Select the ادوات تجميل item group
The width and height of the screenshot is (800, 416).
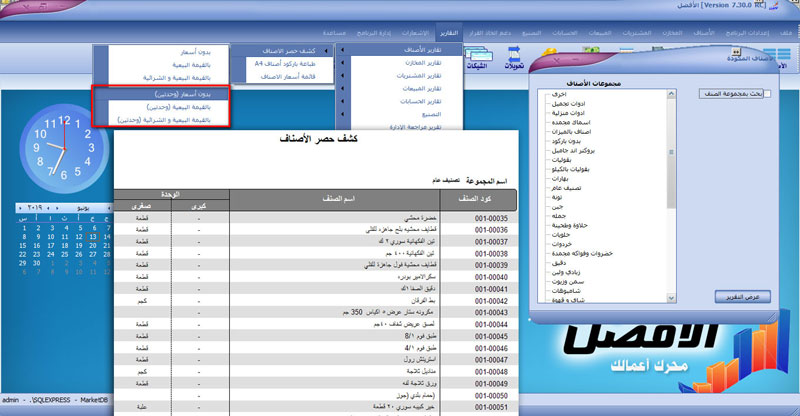click(x=568, y=104)
